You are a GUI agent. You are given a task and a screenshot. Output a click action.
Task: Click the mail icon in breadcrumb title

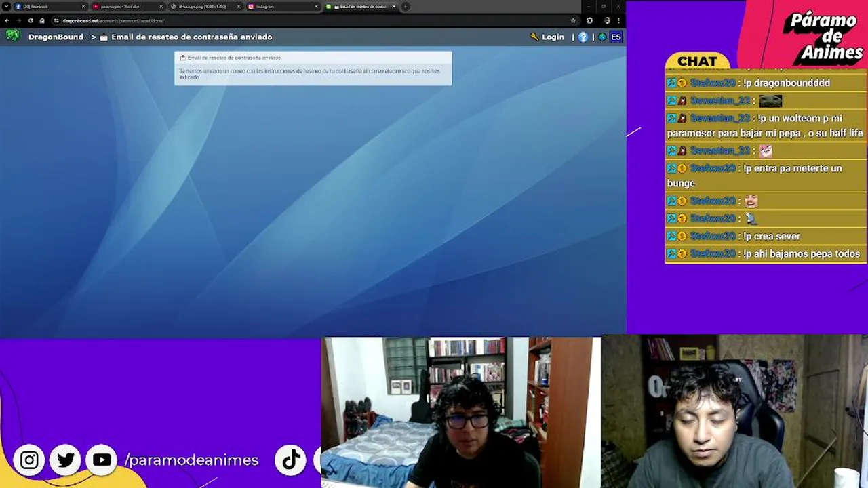tap(104, 37)
